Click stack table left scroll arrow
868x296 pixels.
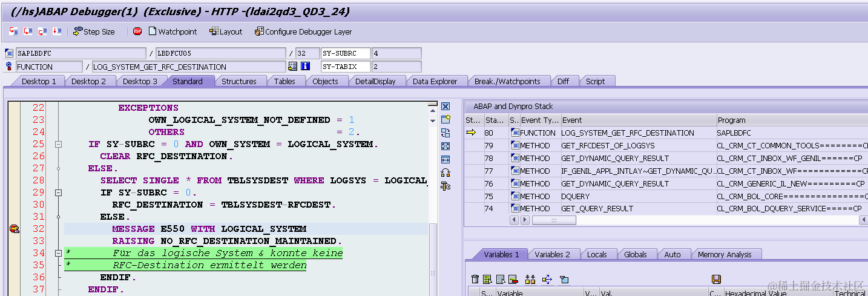coord(513,220)
